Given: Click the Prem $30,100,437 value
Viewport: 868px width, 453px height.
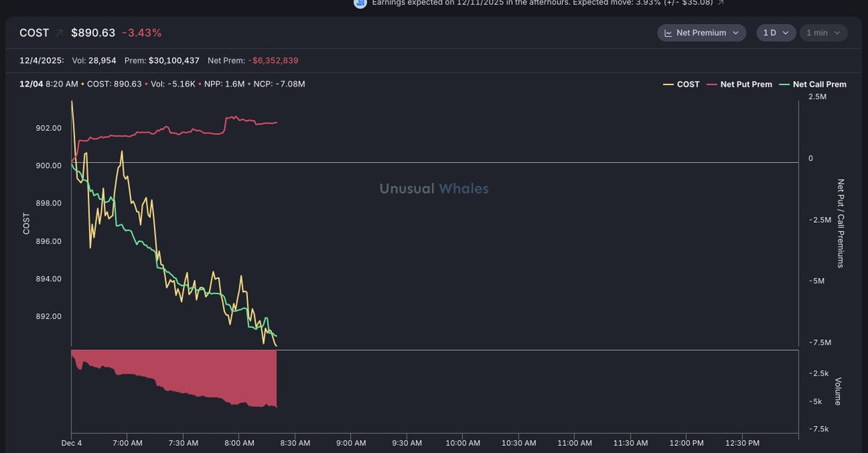Looking at the screenshot, I should (174, 60).
